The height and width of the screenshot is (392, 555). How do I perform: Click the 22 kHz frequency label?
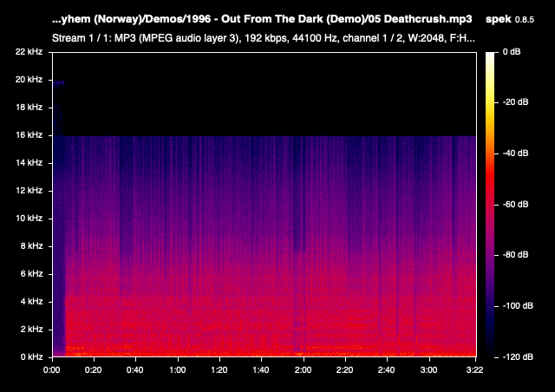pos(29,52)
